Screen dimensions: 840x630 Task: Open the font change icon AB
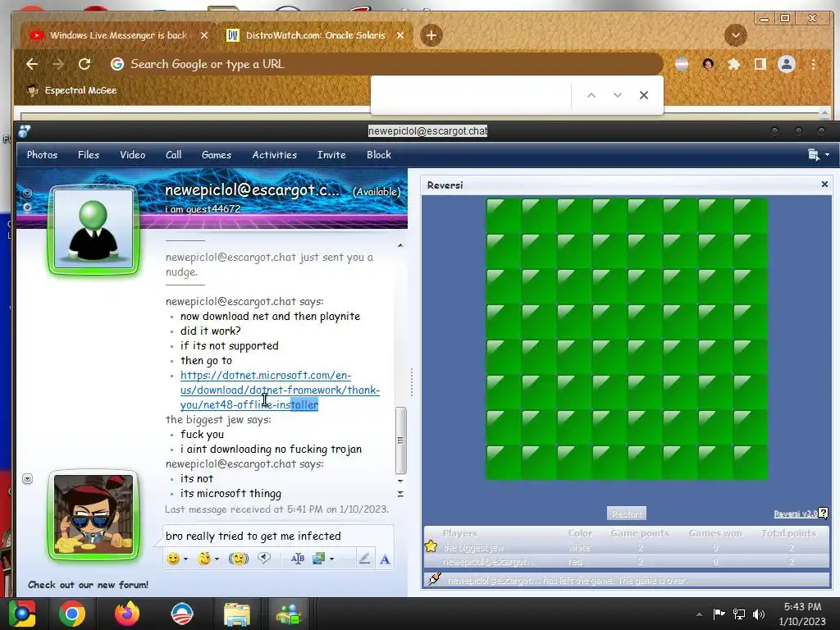(x=297, y=559)
